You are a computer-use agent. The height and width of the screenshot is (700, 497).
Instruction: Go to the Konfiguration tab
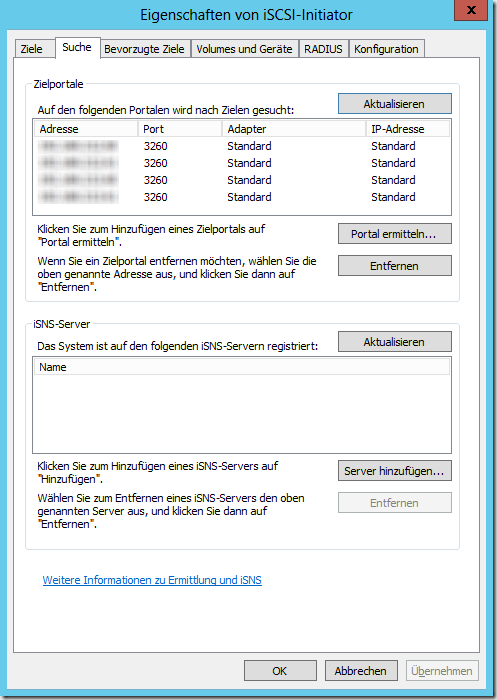[386, 49]
